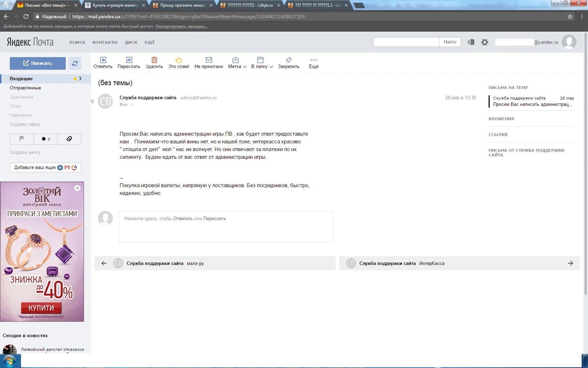Click the Написать compose button

click(38, 63)
